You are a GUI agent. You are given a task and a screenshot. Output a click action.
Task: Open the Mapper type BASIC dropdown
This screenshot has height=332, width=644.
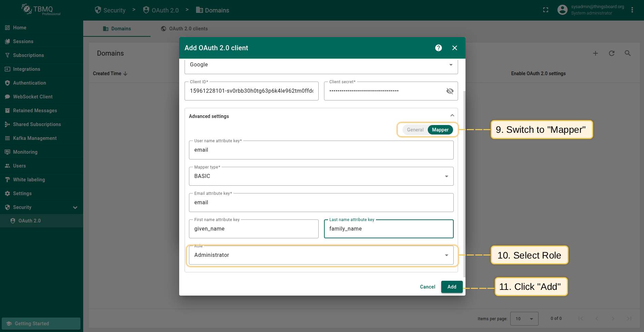tap(321, 176)
